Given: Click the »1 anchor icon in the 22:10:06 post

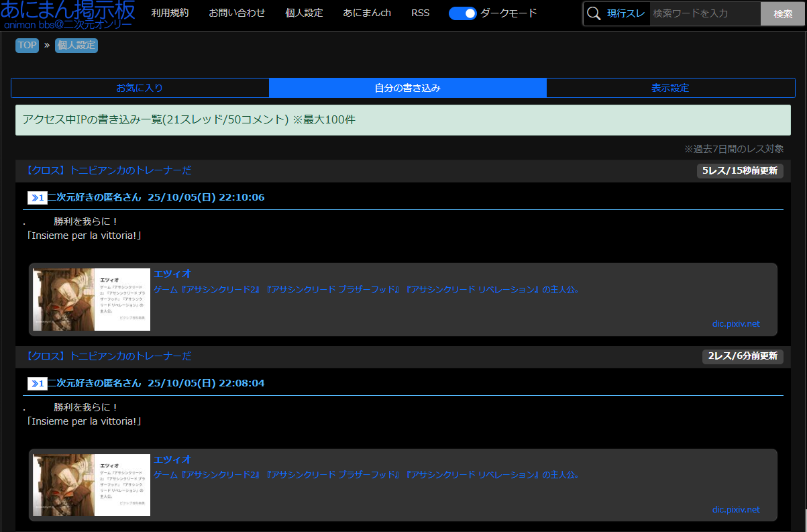Looking at the screenshot, I should coord(37,198).
